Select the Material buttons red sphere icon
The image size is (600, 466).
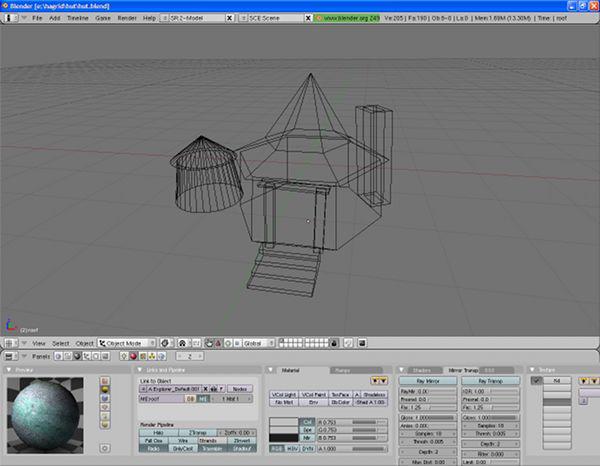[x=133, y=356]
